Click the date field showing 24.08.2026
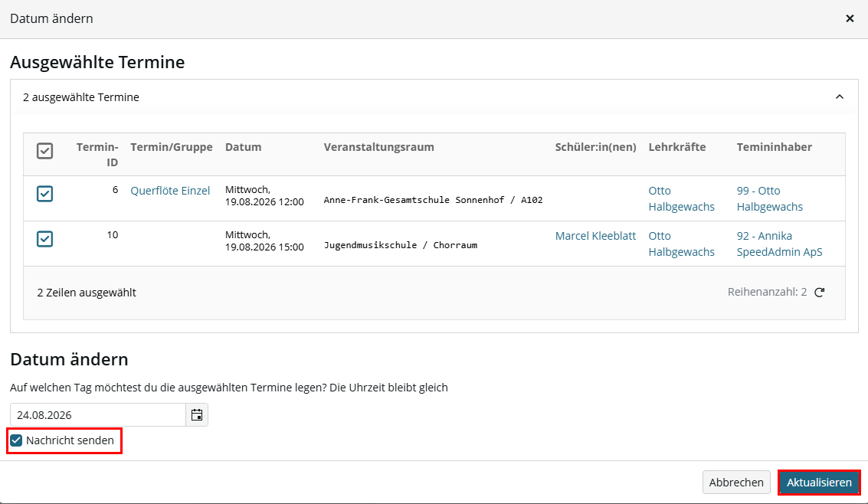This screenshot has height=504, width=868. [98, 415]
